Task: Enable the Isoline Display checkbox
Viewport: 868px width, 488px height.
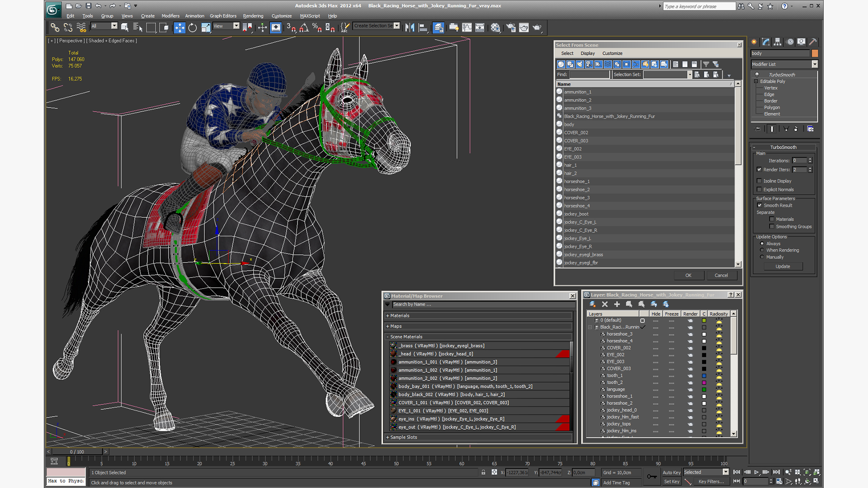Action: (x=759, y=181)
